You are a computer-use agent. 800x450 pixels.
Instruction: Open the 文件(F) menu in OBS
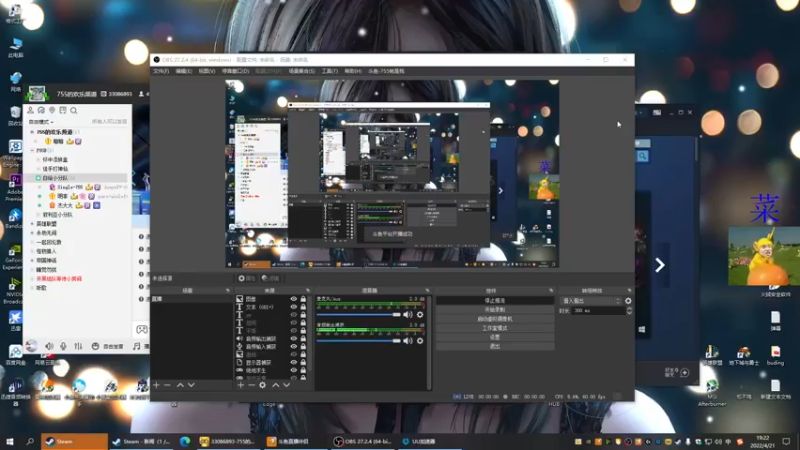pos(161,71)
